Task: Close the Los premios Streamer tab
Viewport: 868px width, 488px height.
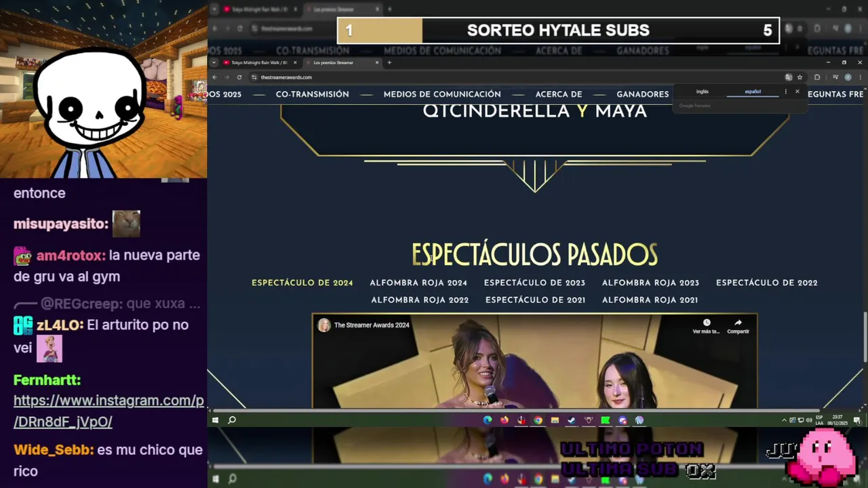Action: [x=377, y=62]
